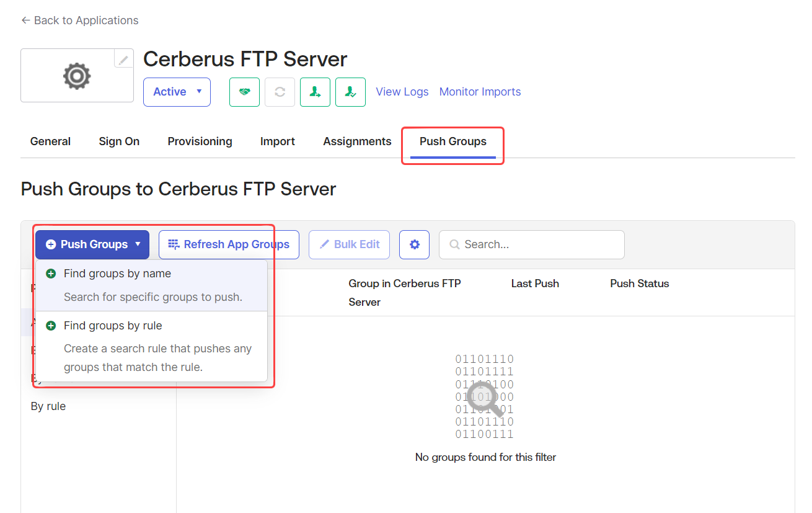This screenshot has height=513, width=812.
Task: Go Back to Applications
Action: [79, 20]
